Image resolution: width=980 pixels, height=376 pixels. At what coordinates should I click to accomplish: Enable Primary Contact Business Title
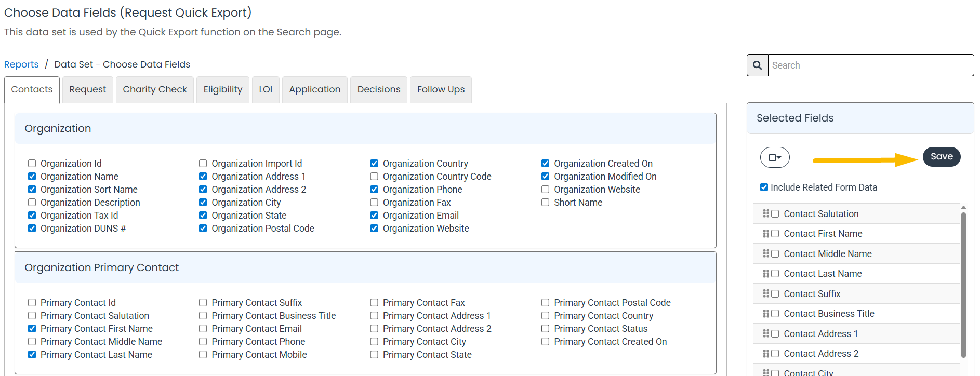pyautogui.click(x=203, y=316)
